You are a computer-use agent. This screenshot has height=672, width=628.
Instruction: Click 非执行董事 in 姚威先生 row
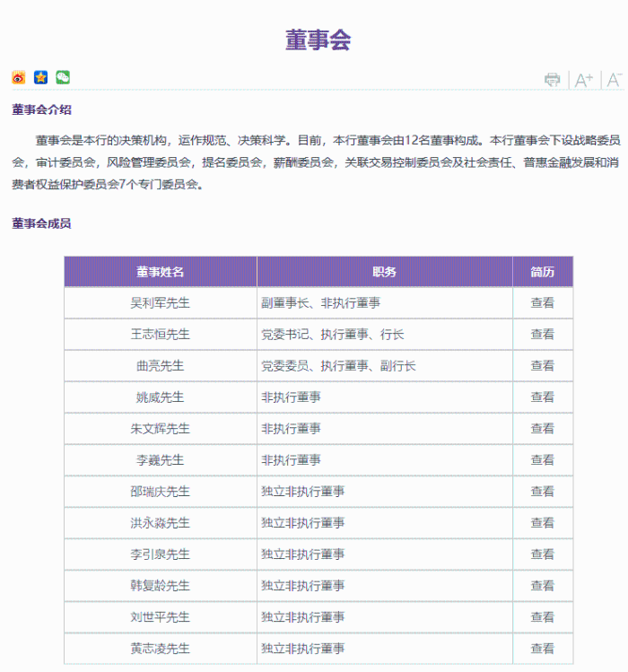(291, 397)
